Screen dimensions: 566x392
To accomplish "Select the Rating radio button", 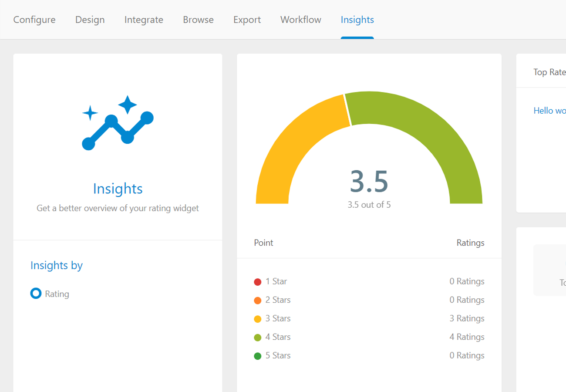I will pos(36,294).
